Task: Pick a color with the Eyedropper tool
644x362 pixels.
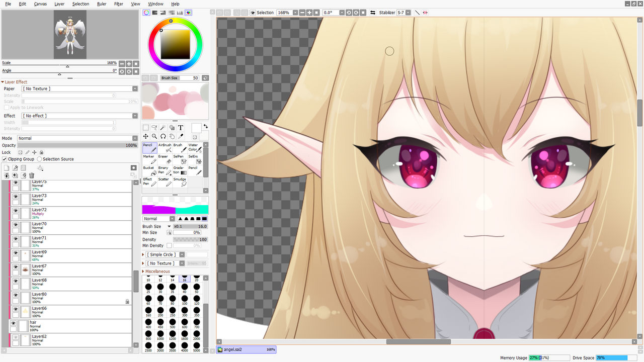Action: coord(180,136)
